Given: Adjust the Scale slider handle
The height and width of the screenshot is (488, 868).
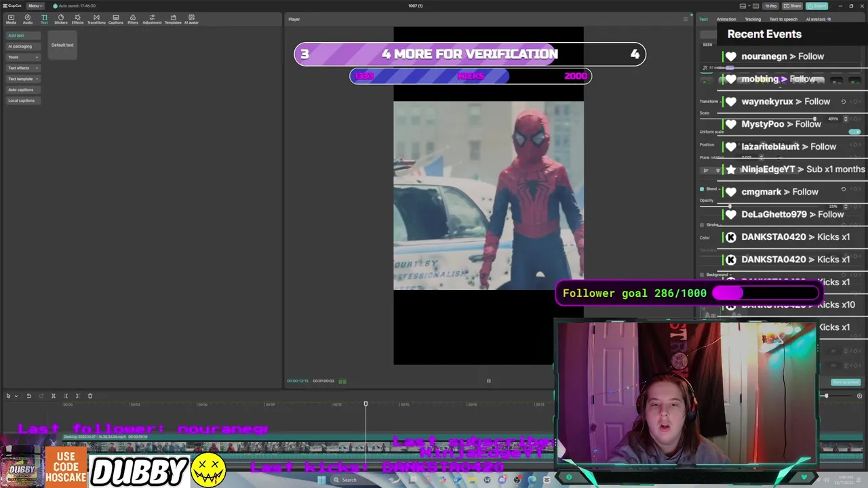Looking at the screenshot, I should click(815, 119).
